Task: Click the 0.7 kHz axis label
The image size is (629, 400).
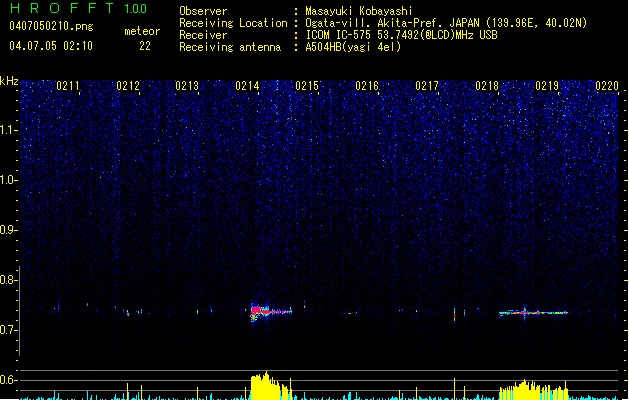Action: [9, 330]
